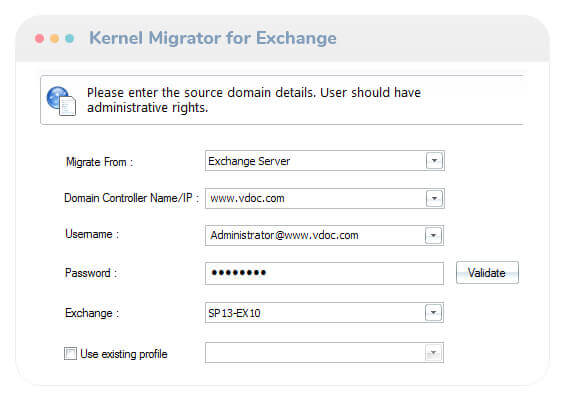The image size is (565, 401).
Task: Click the Username label
Action: [x=92, y=234]
